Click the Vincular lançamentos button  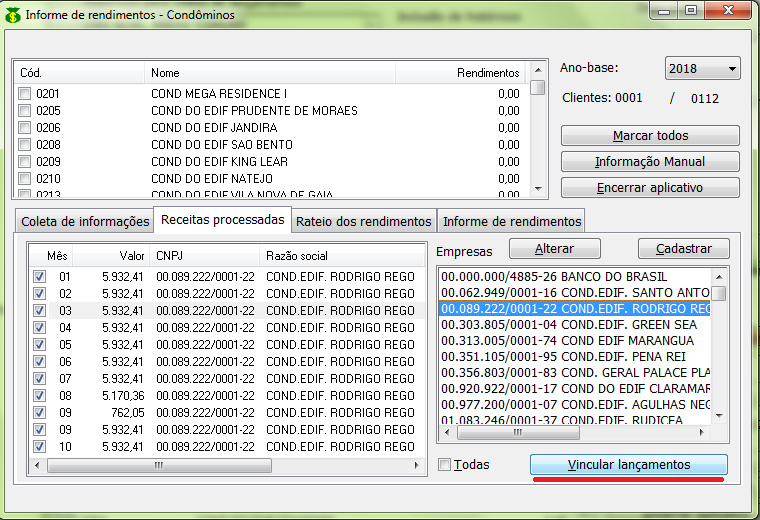point(628,465)
